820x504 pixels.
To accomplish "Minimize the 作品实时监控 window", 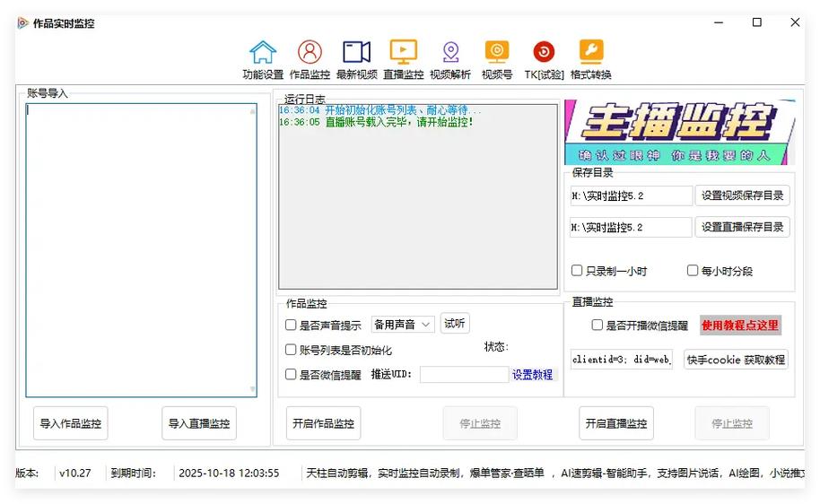I will [719, 22].
